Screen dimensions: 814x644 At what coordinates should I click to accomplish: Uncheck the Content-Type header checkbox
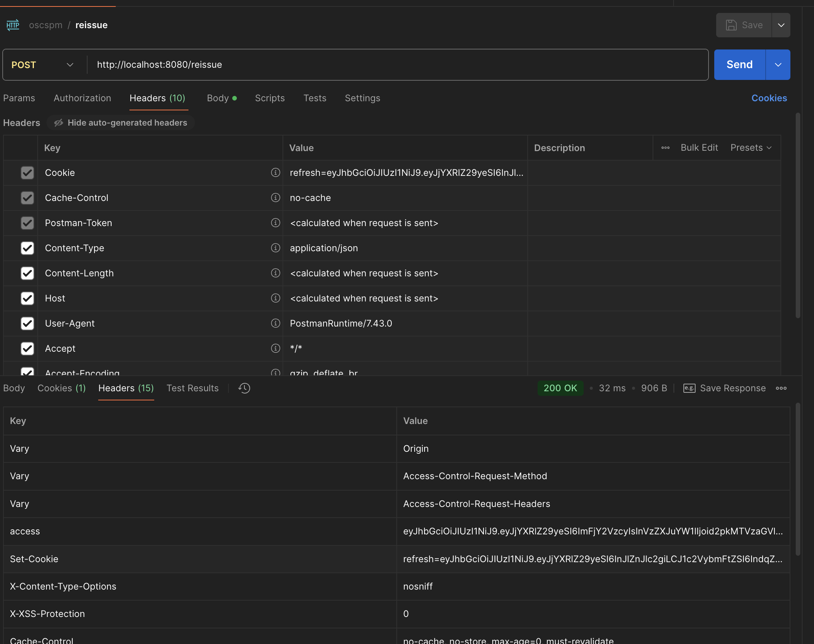tap(27, 248)
